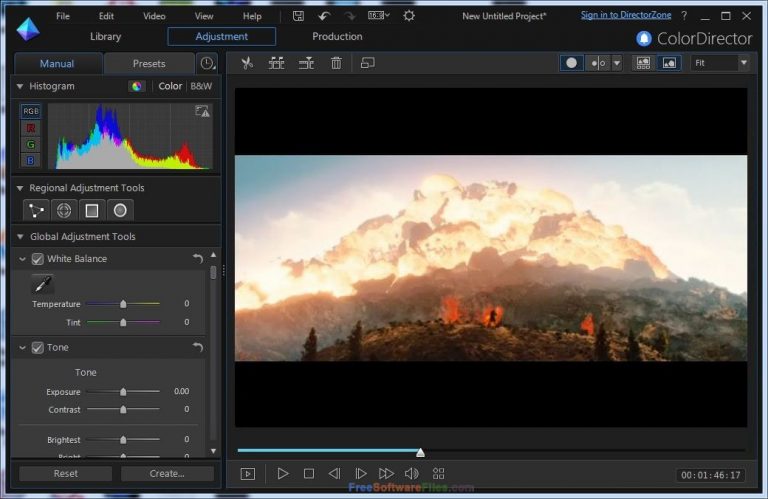The image size is (768, 499).
Task: Toggle the histogram clipping warning icon
Action: [202, 111]
